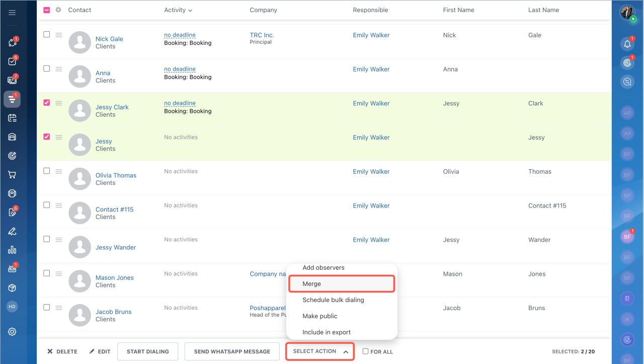
Task: Uncheck the Jessy Clark contact checkbox
Action: (x=47, y=103)
